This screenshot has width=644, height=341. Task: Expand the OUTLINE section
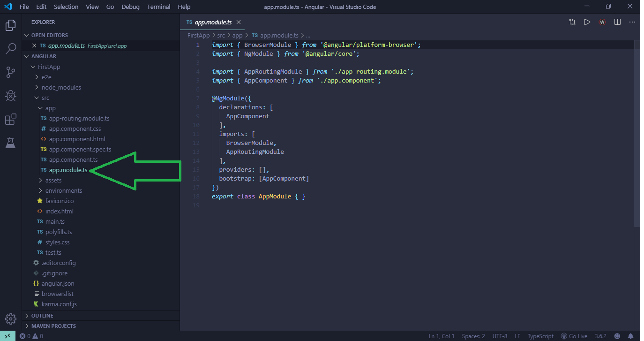42,316
